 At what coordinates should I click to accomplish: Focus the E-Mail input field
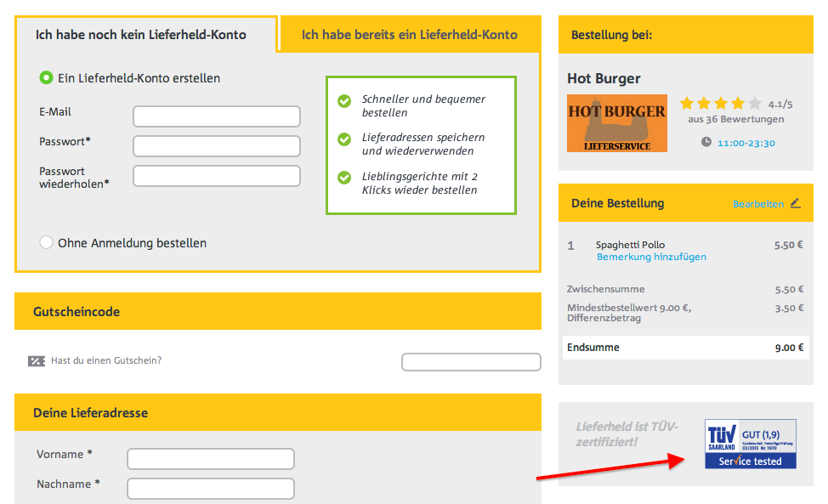217,116
